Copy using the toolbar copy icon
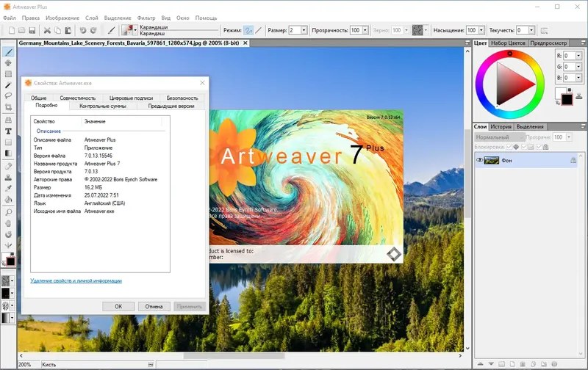The width and height of the screenshot is (588, 370). [57, 30]
